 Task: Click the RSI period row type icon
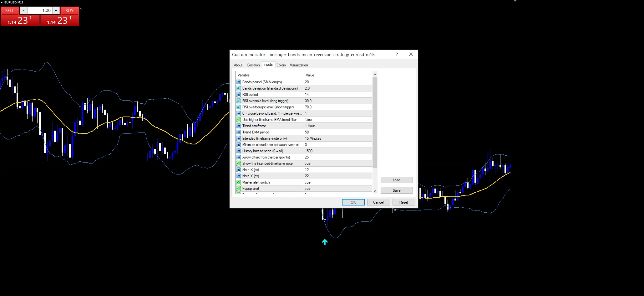click(238, 95)
